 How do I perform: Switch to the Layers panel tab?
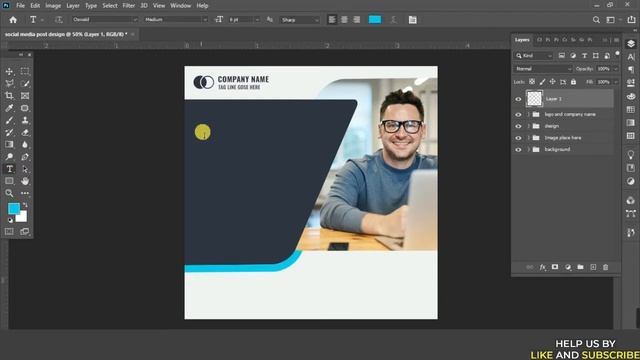tap(522, 40)
